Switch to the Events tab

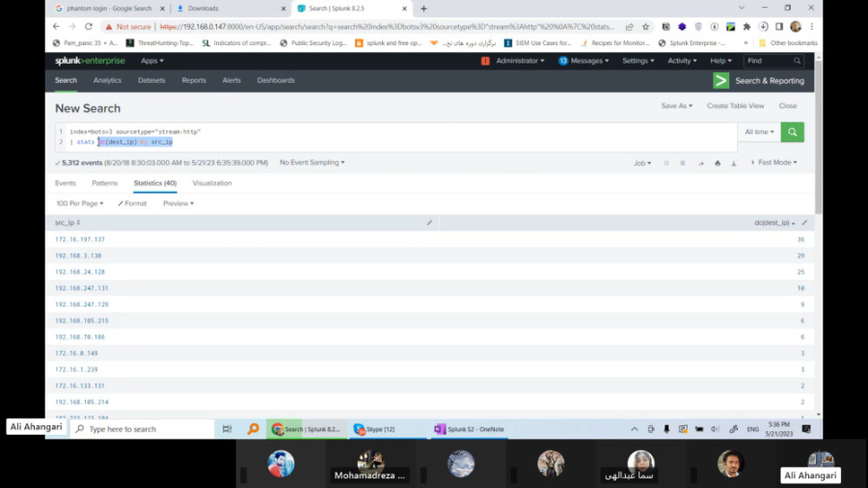point(66,183)
